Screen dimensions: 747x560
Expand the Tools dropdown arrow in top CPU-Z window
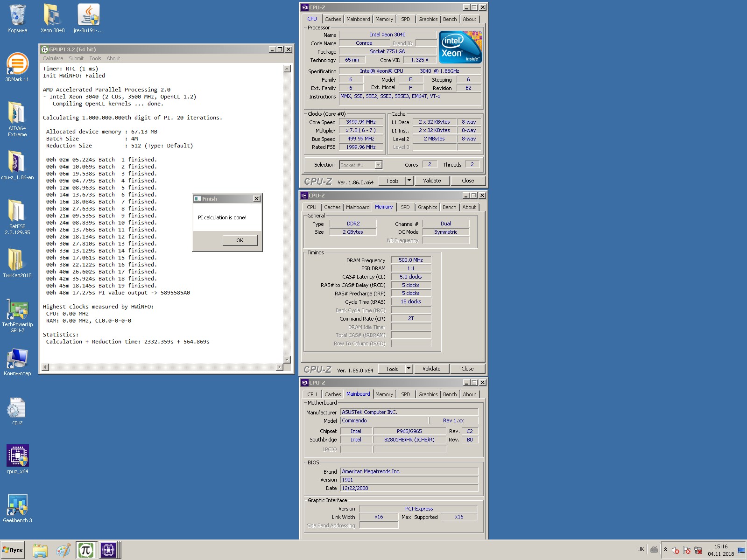[409, 181]
